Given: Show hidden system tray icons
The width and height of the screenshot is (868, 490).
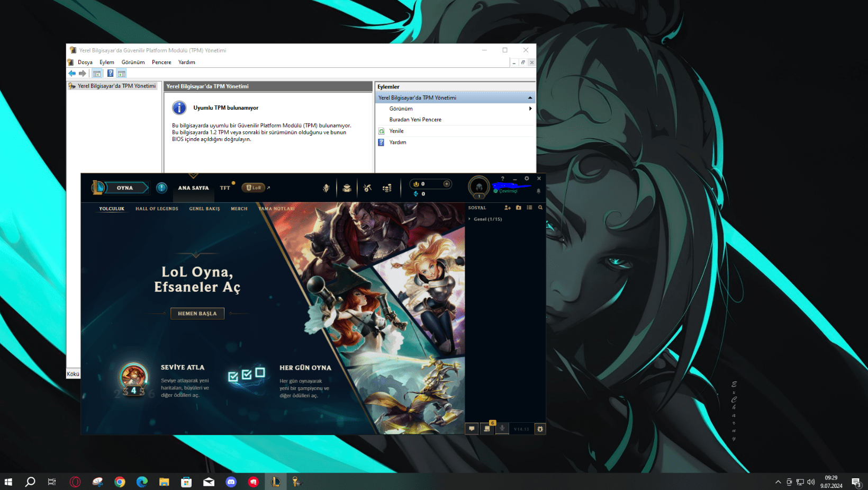Looking at the screenshot, I should coord(778,482).
